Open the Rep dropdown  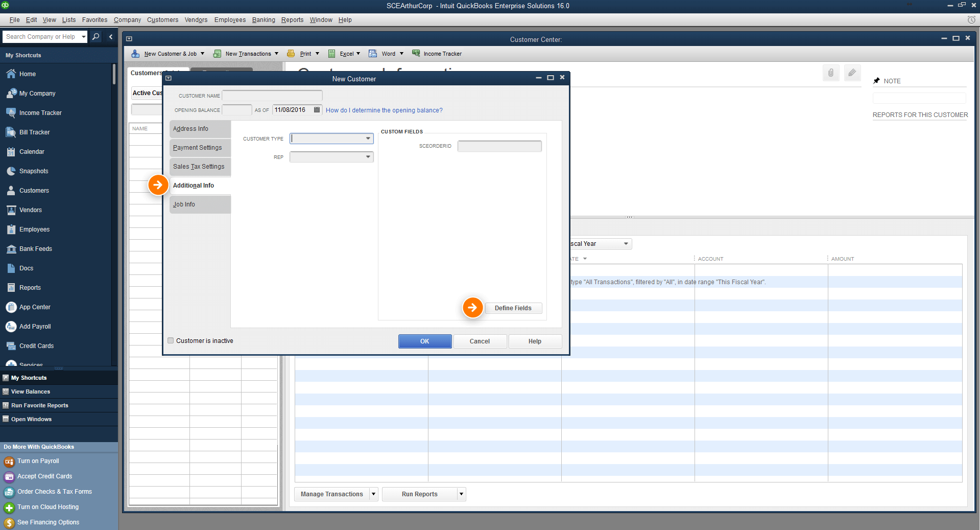coord(368,157)
